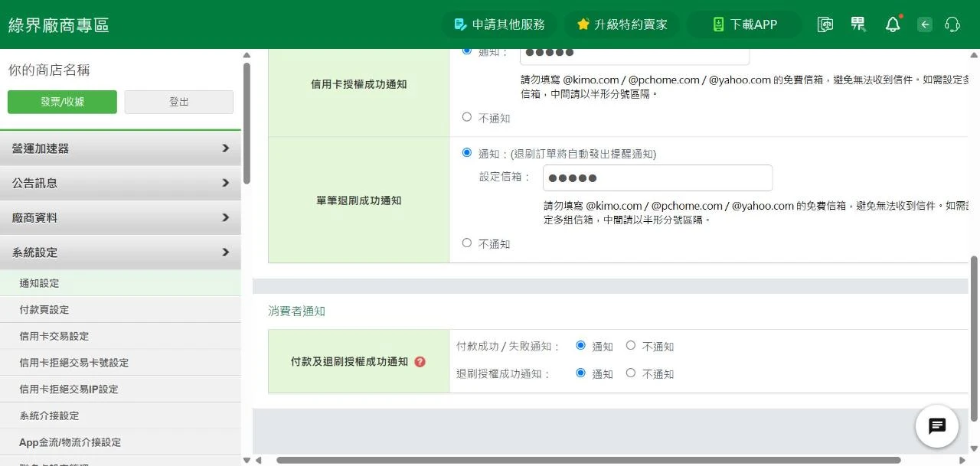
Task: Select 不通知 for 付款成功 / 失敗通知
Action: pyautogui.click(x=631, y=345)
